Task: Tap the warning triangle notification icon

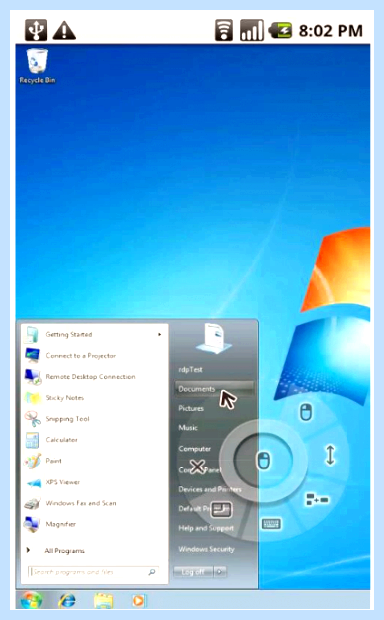Action: 64,30
